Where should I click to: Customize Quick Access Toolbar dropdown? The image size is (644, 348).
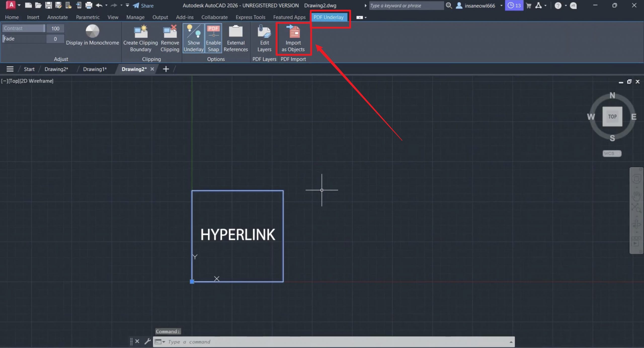pos(128,5)
